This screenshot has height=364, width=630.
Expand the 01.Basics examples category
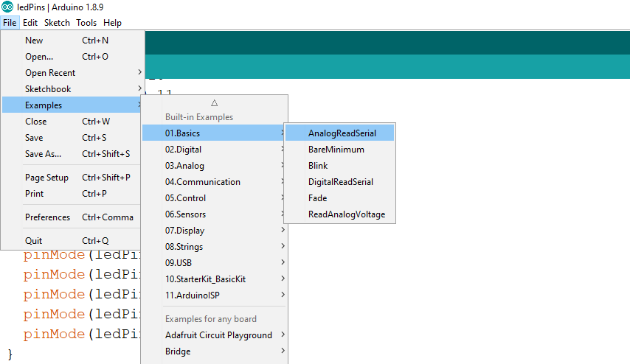click(214, 133)
